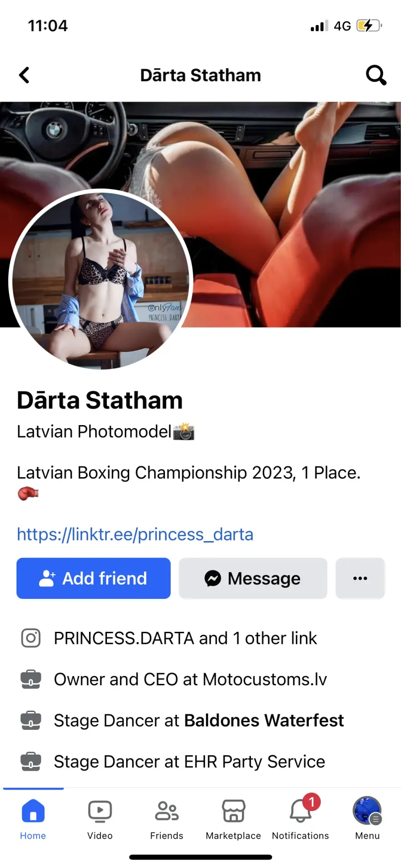
Task: Open the search magnifier icon
Action: 376,75
